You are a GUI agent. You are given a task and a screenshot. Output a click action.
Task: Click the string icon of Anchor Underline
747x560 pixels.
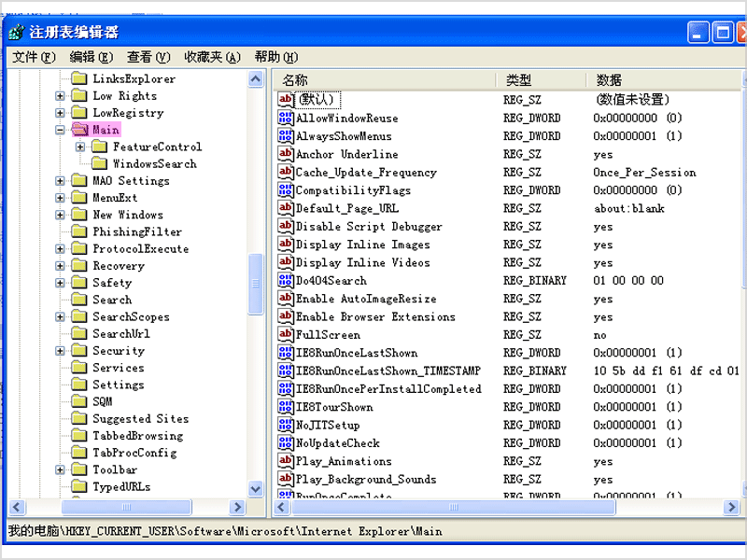tap(286, 154)
